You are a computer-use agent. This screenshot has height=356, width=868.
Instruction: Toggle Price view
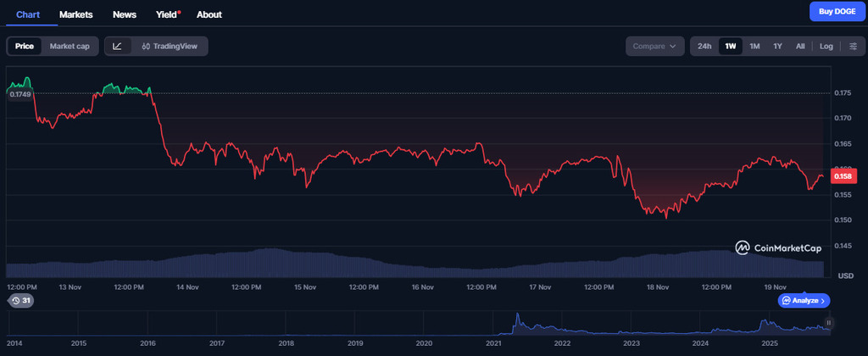(25, 46)
